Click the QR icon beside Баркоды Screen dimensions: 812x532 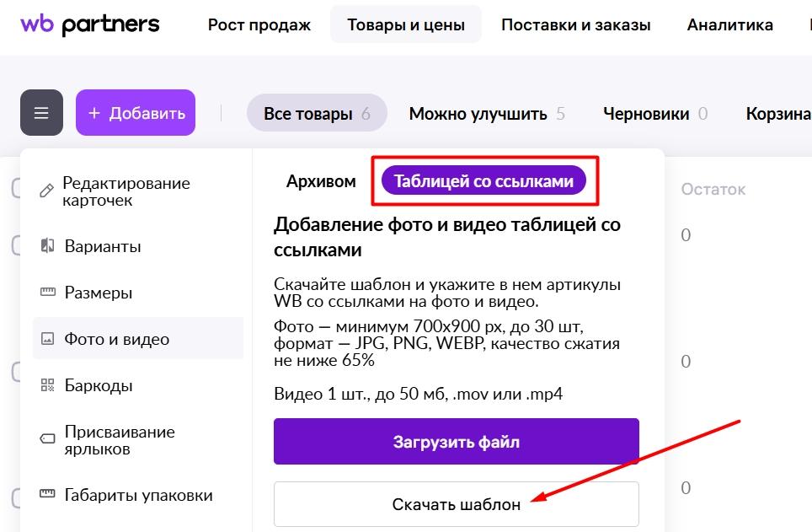tap(47, 385)
